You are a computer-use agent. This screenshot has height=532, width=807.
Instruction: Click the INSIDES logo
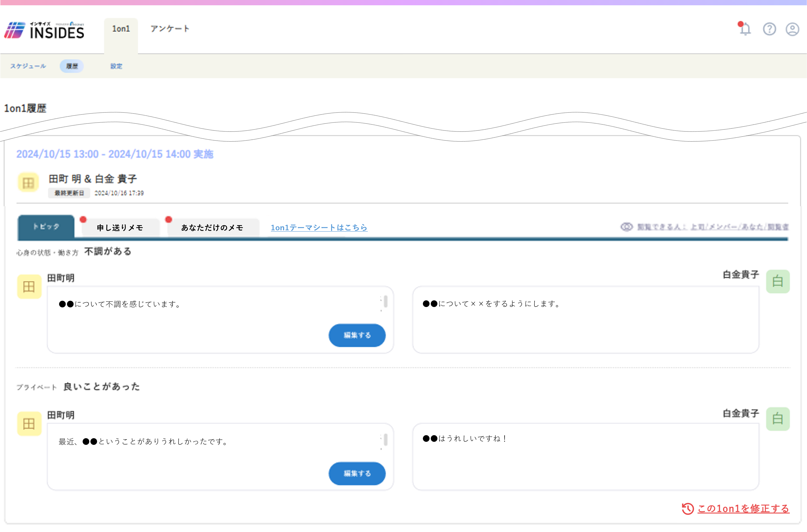(44, 30)
